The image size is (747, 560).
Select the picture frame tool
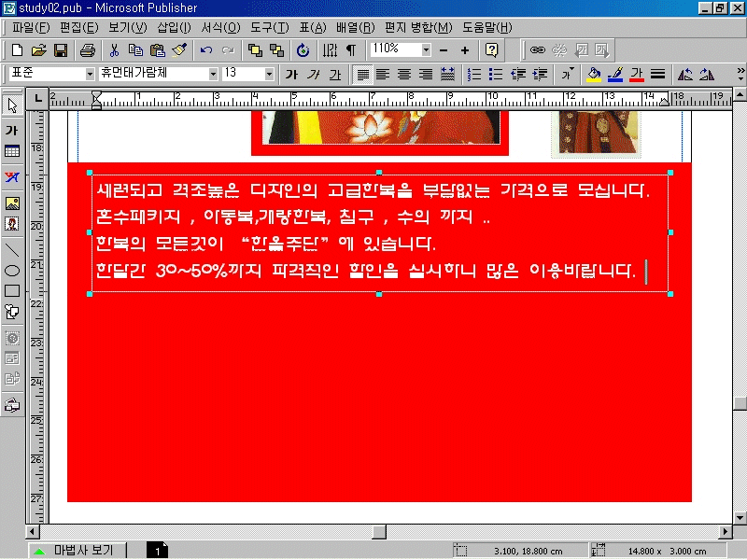[12, 203]
